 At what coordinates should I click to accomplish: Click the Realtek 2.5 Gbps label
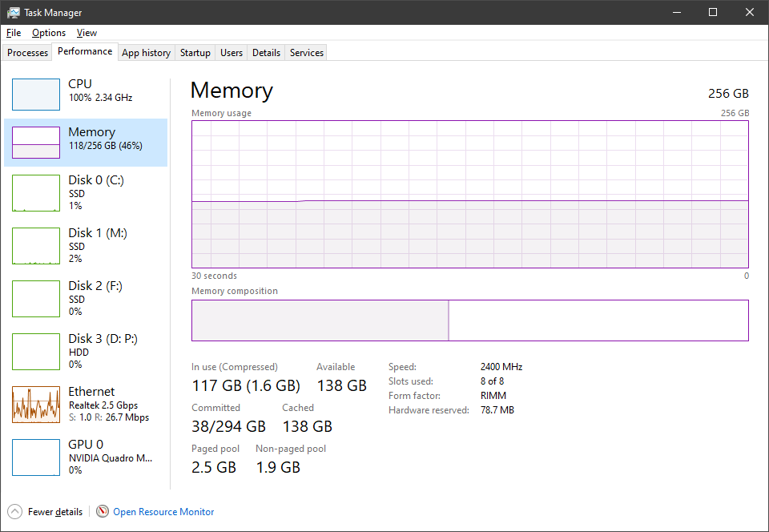point(103,405)
